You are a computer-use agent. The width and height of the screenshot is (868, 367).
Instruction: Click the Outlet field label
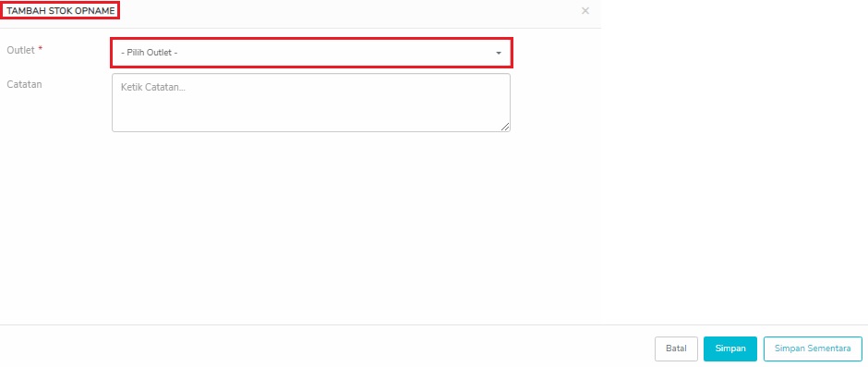coord(20,50)
